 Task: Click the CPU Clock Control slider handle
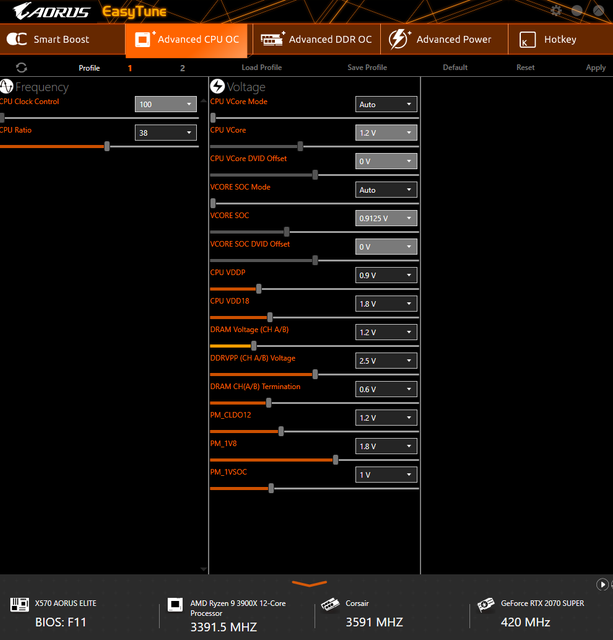[2, 118]
